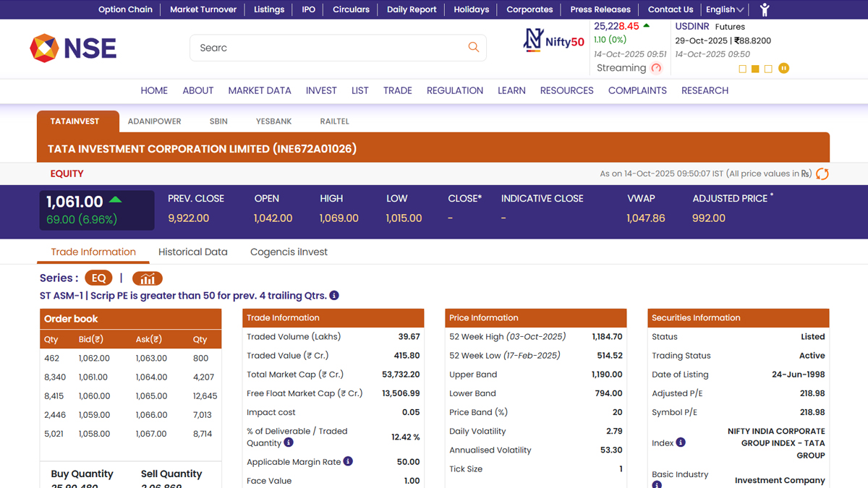Click the refresh icon beside price timestamp
The width and height of the screenshot is (868, 488).
pos(822,174)
